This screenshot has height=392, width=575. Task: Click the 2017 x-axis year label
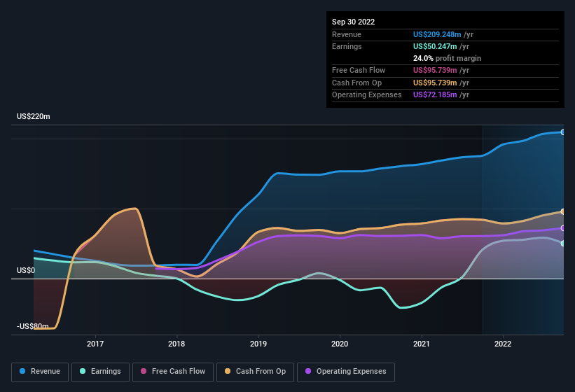[x=95, y=344]
